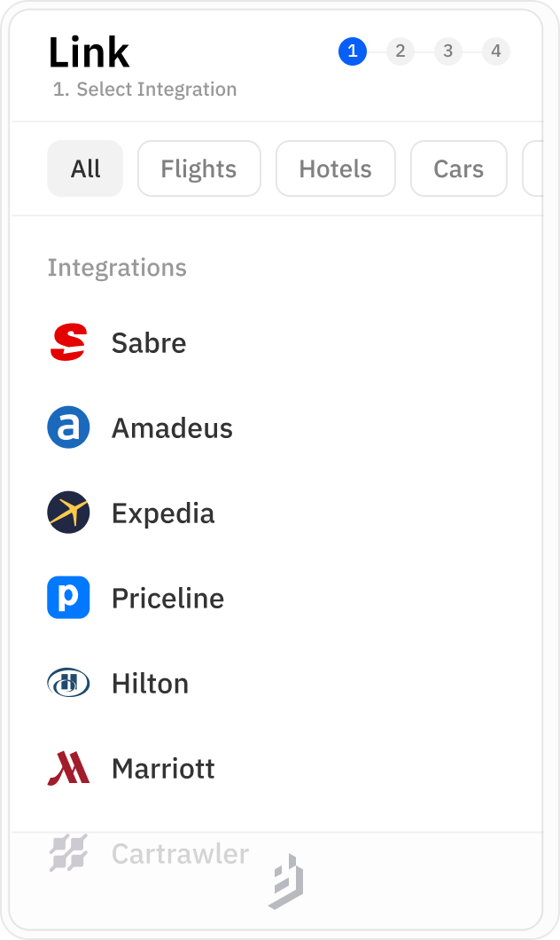Choose the Sabre integration name

(149, 343)
